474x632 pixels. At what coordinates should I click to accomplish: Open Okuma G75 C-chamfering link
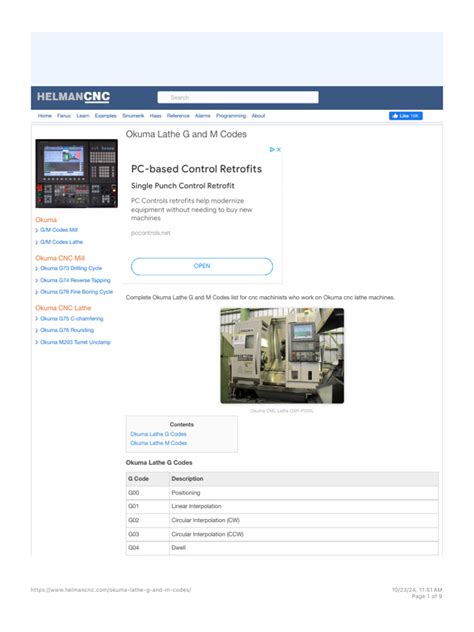pos(71,318)
